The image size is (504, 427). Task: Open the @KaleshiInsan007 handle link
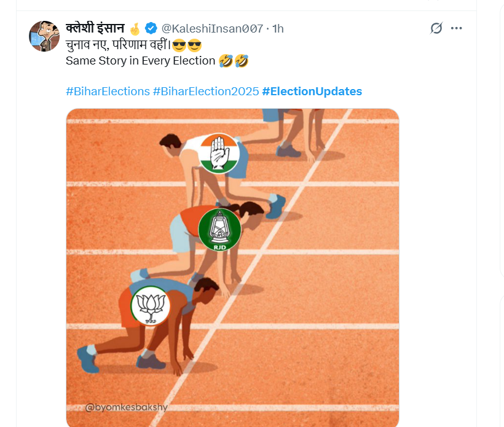point(213,28)
